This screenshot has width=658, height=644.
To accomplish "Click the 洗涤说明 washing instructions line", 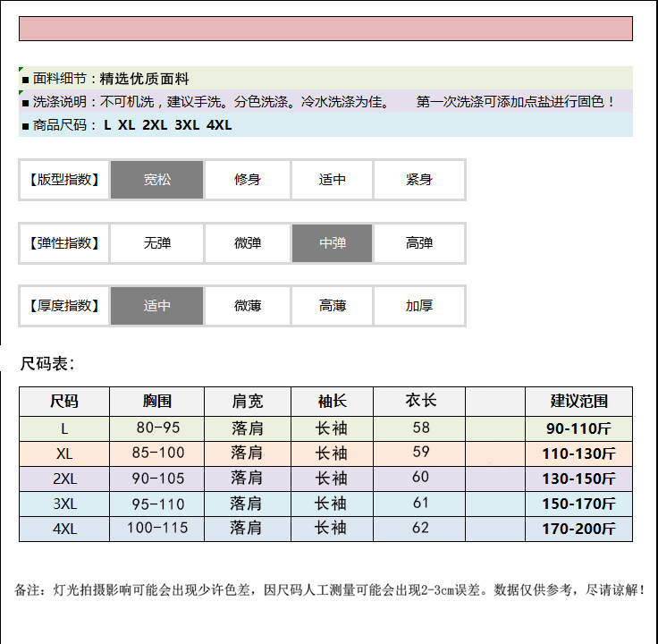I will point(325,101).
